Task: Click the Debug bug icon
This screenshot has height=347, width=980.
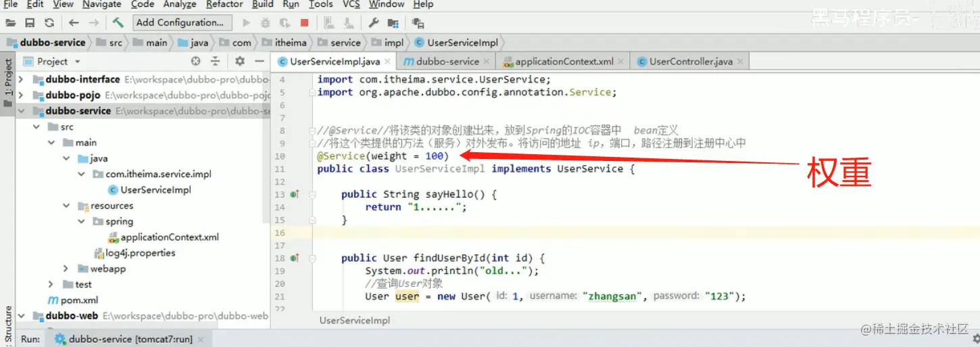Action: (266, 23)
